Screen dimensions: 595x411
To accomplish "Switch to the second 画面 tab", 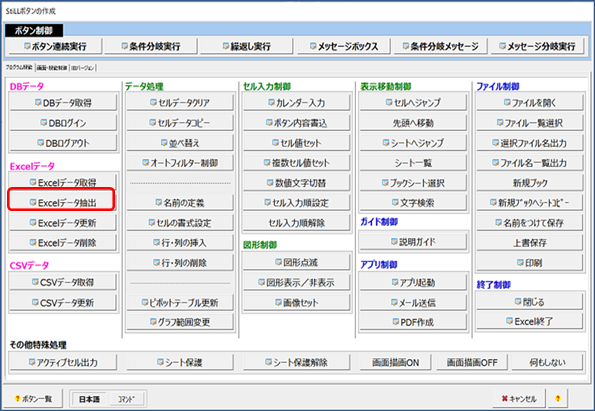I will pos(52,68).
